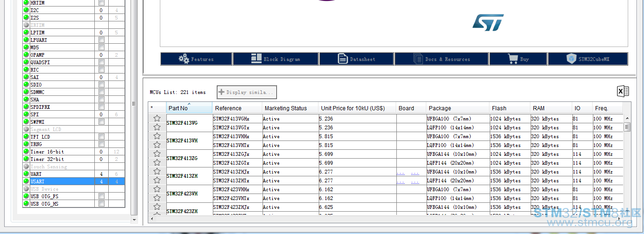
Task: Tick the LPUART checkbox
Action: 101,40
